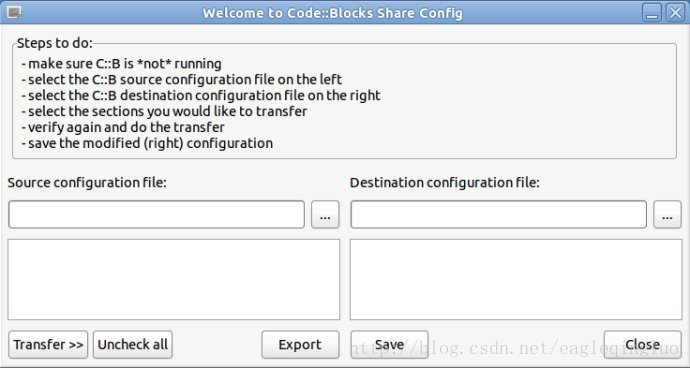Select the Uncheck all button
This screenshot has width=690, height=368.
click(x=132, y=345)
